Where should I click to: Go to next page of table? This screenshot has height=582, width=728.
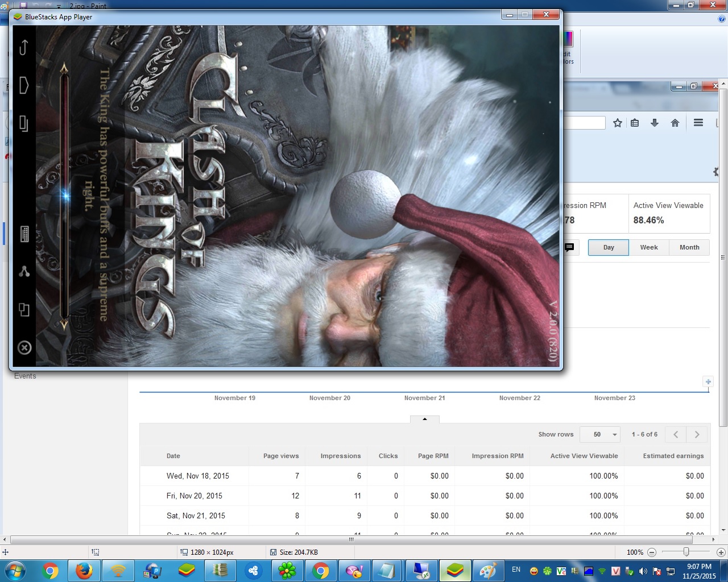[697, 434]
